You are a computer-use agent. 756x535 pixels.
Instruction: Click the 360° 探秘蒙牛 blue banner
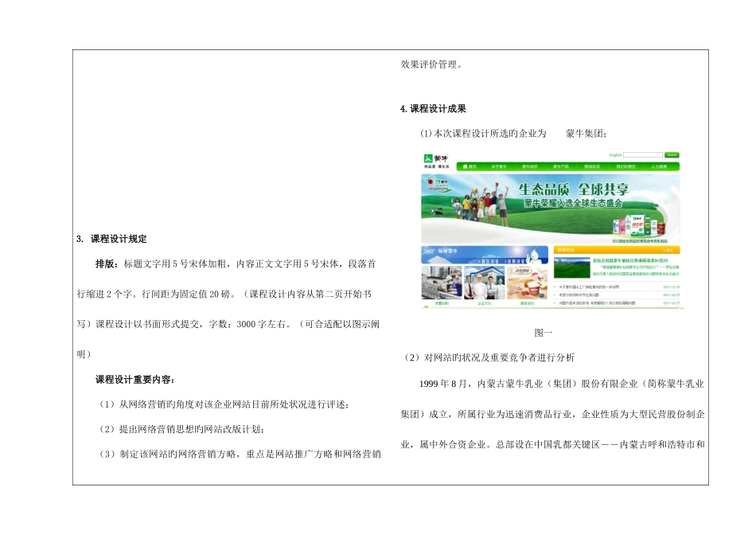click(x=485, y=254)
